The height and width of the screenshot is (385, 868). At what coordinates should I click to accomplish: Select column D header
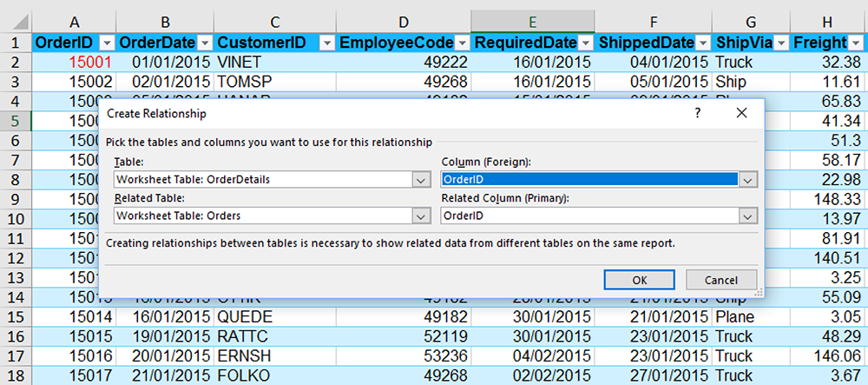click(404, 22)
